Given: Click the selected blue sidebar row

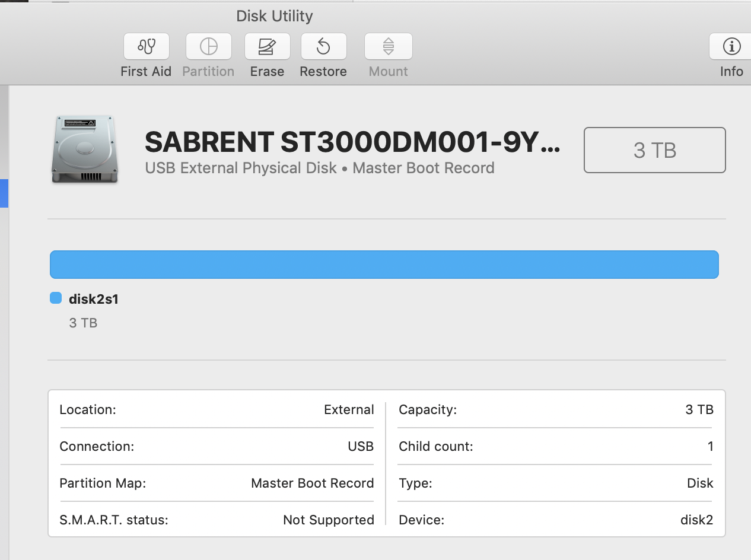Looking at the screenshot, I should pos(4,193).
